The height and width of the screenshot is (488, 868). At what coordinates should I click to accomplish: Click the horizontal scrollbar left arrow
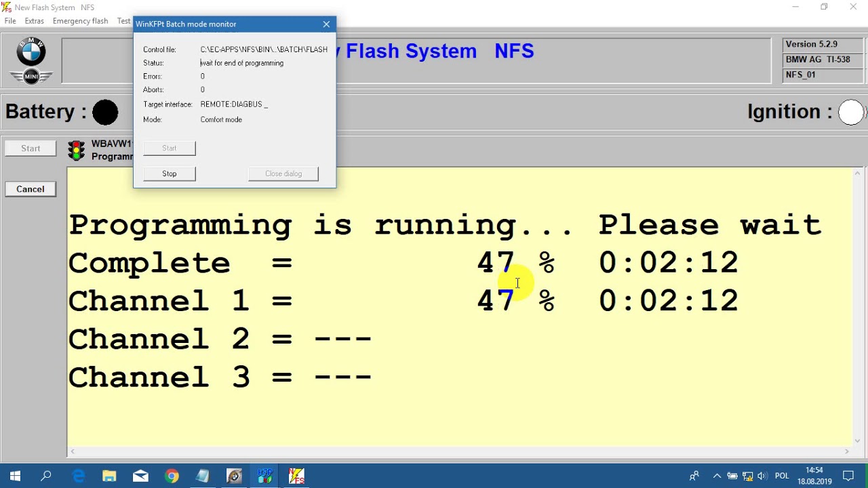click(x=73, y=451)
